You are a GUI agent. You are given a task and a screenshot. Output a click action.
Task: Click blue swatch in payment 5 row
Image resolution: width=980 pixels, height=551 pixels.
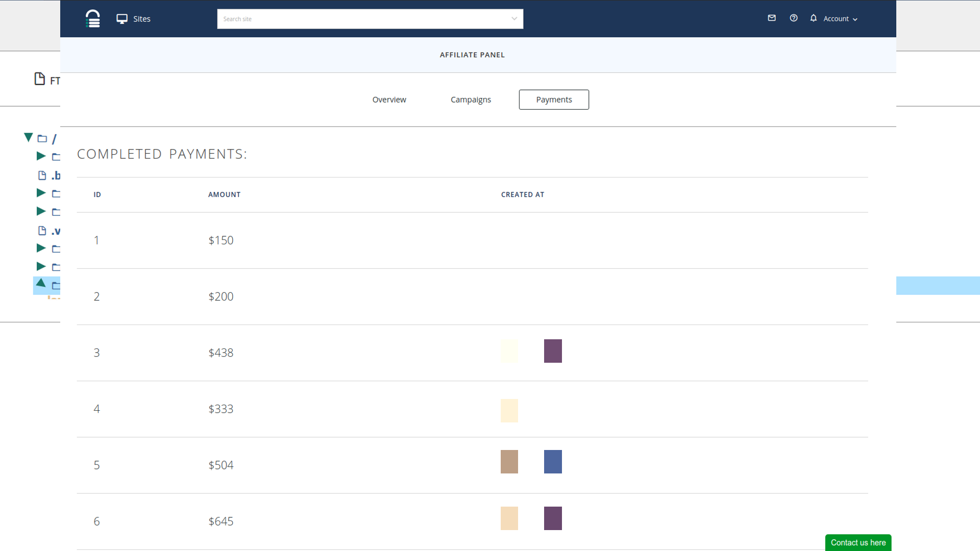click(553, 462)
